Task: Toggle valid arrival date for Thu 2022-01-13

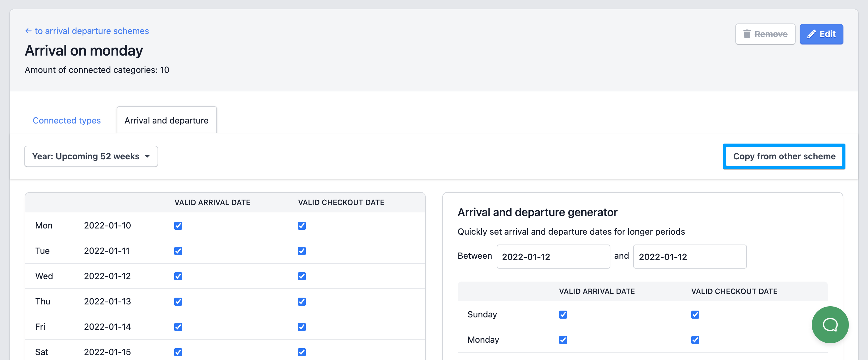Action: click(x=178, y=301)
